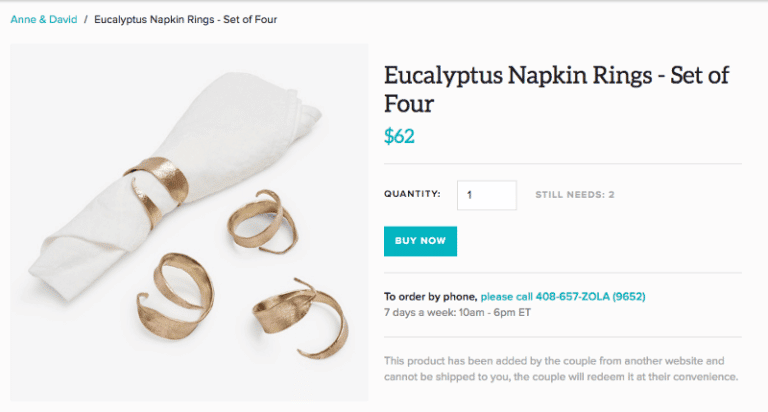Open the please call 408-657-ZOLA phone link
Screen dimensions: 768x412
561,297
